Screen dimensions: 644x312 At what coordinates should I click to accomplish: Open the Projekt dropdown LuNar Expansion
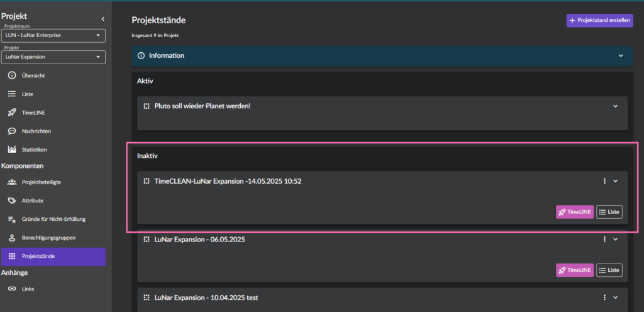pyautogui.click(x=53, y=57)
